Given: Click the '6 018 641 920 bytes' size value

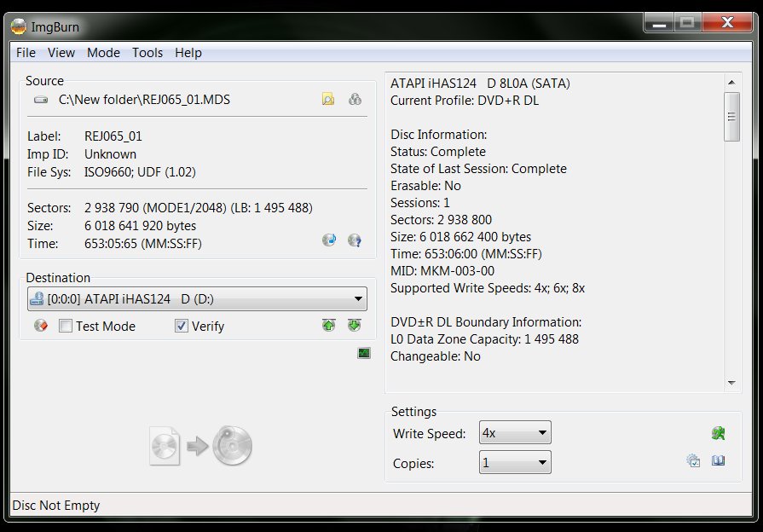Looking at the screenshot, I should (x=140, y=226).
